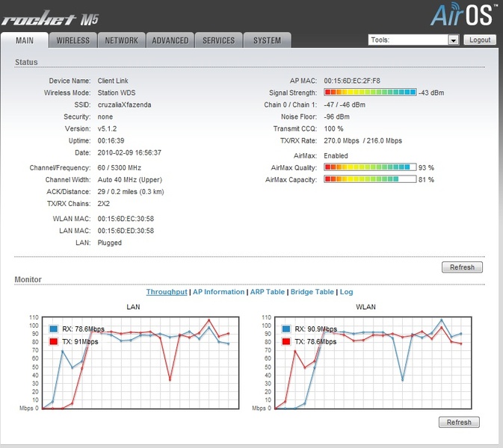Click the date value '2010-02-09 16:56:37'
Screen dimensions: 503x448
[x=129, y=152]
